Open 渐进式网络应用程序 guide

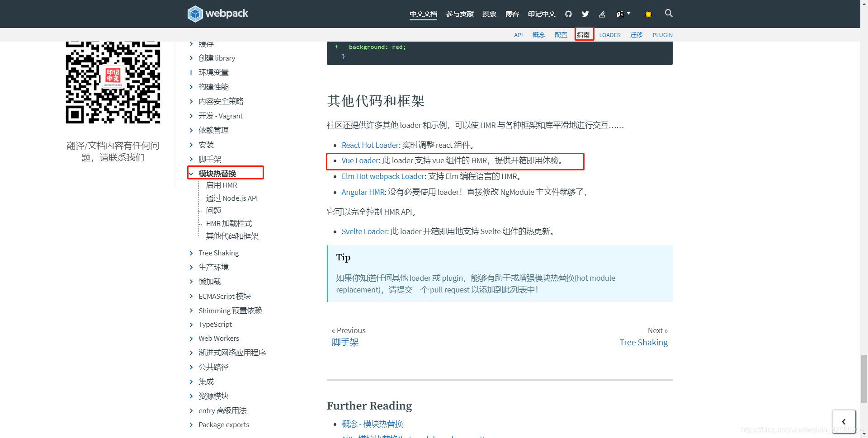[232, 353]
